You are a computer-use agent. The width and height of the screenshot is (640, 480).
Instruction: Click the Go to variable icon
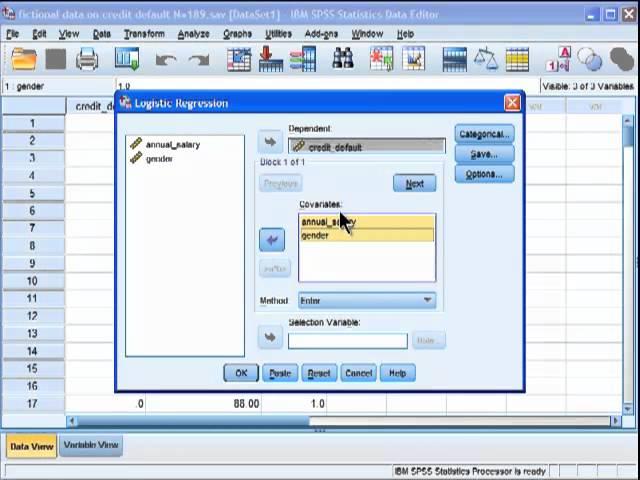click(271, 59)
